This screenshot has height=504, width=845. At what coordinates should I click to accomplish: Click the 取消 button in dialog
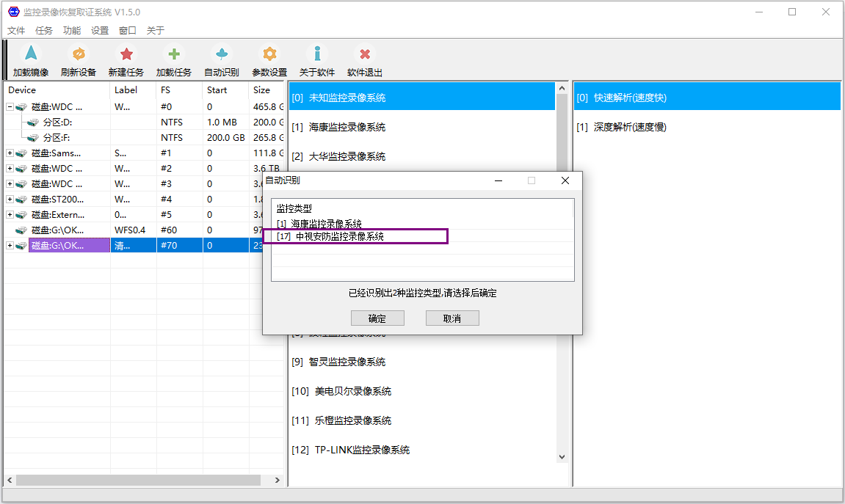tap(452, 318)
